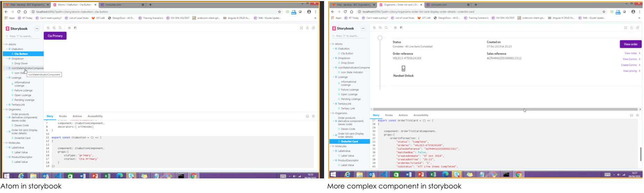Click the Cta Primary button
The height and width of the screenshot is (193, 644).
pos(55,36)
